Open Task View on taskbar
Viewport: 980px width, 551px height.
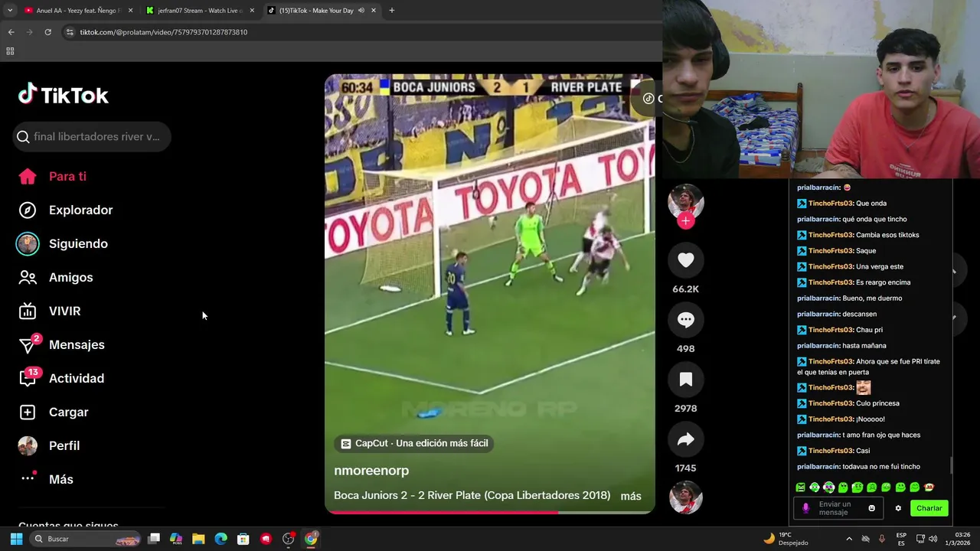[x=154, y=539]
